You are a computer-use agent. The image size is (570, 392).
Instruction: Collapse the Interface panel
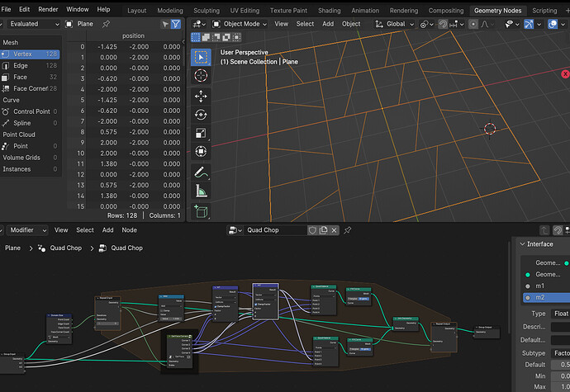tap(522, 244)
